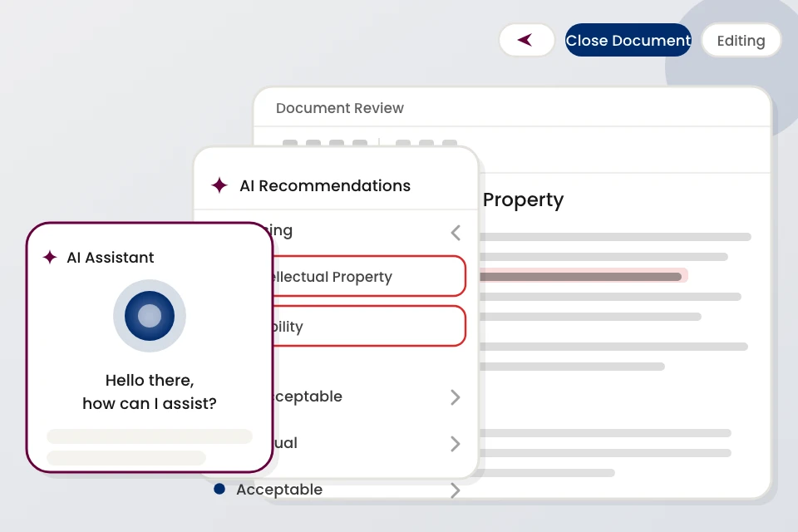The height and width of the screenshot is (532, 798).
Task: Click the AI Recommendations heading
Action: coord(325,186)
